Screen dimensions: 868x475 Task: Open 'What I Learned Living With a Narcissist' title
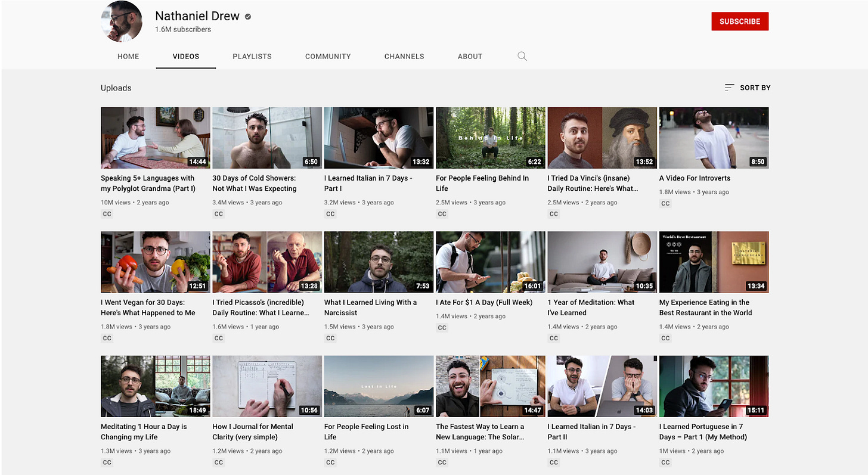tap(371, 308)
